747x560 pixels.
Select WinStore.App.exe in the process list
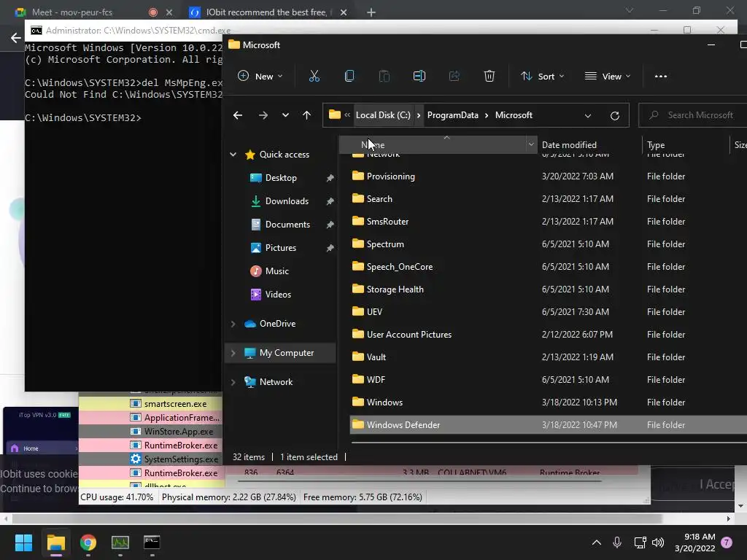point(179,432)
